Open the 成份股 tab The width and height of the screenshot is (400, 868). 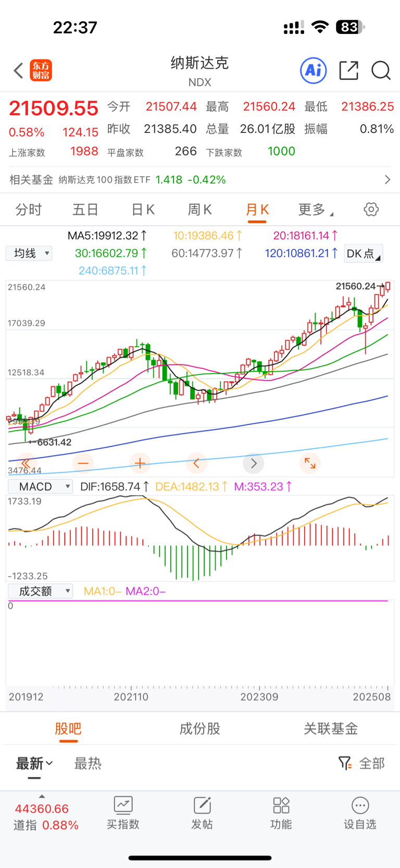tap(200, 729)
